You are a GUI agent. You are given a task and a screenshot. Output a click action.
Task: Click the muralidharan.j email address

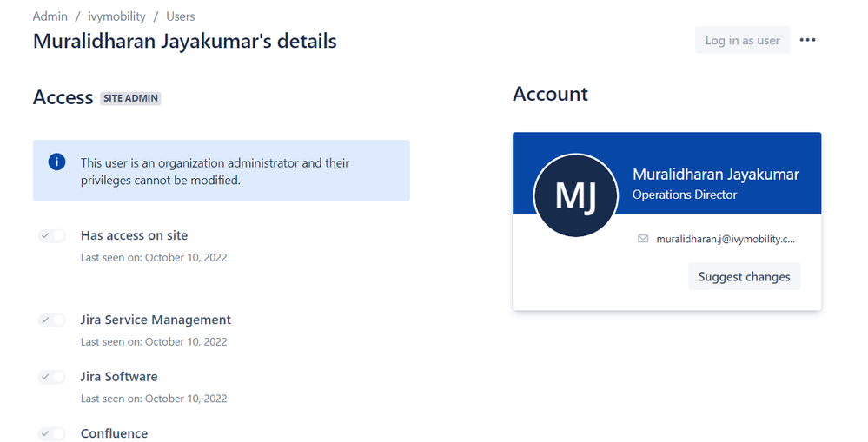coord(726,239)
